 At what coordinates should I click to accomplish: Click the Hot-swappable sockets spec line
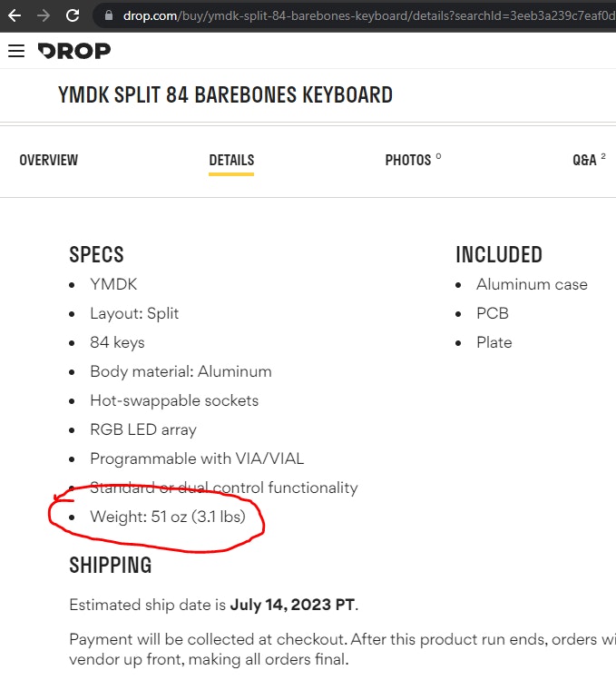(x=174, y=400)
